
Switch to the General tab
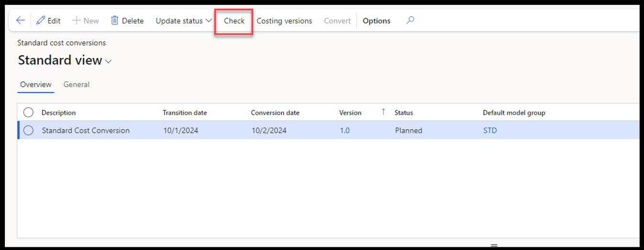pyautogui.click(x=77, y=85)
